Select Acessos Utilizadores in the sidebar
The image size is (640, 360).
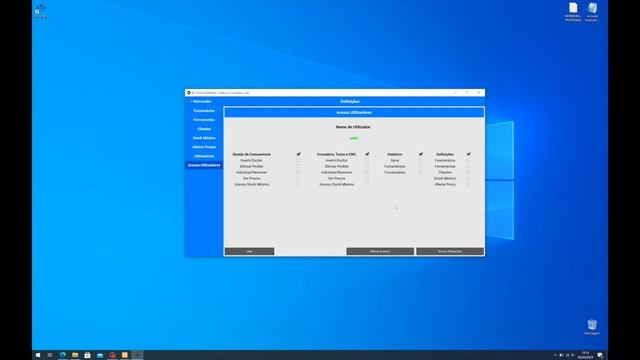tap(204, 165)
